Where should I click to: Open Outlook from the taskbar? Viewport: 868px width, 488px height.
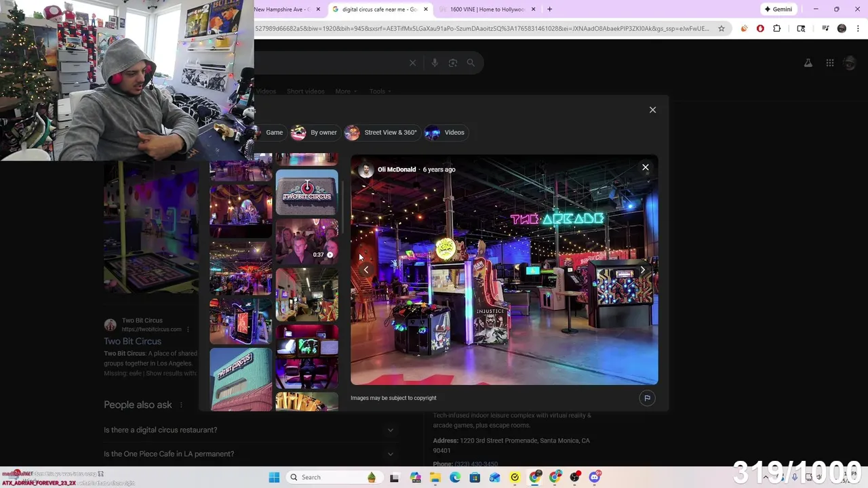(495, 477)
